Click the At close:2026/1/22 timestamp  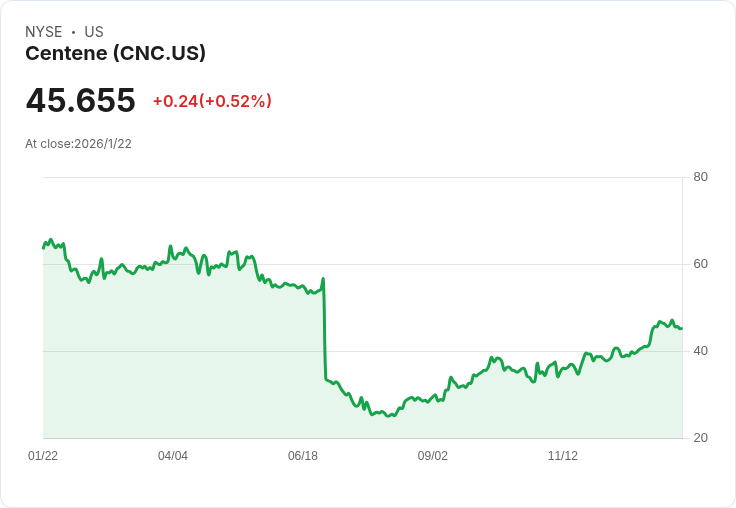(78, 144)
